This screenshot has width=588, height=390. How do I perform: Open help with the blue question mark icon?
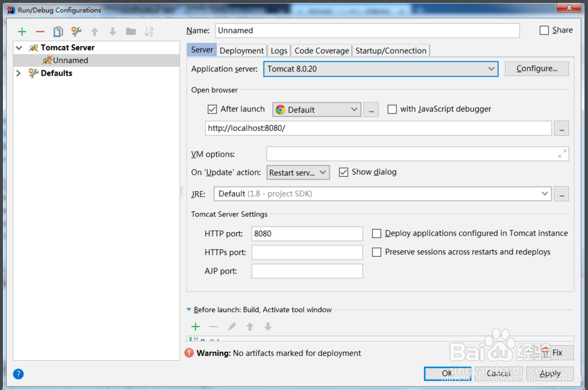(x=19, y=374)
